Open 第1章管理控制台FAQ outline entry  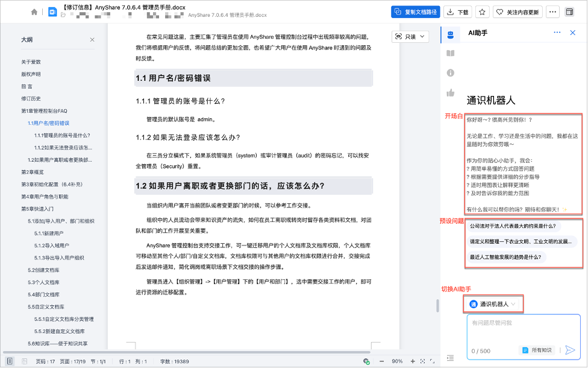pos(44,111)
